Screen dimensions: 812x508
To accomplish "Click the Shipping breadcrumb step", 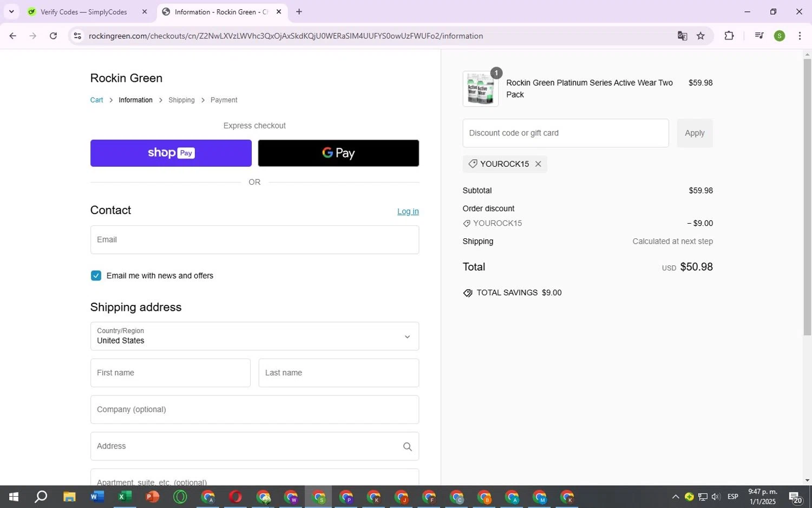I will (181, 100).
